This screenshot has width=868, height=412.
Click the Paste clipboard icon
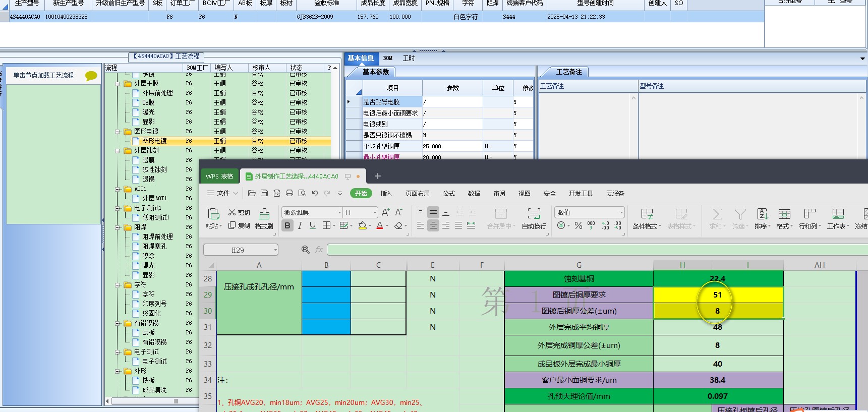[213, 213]
